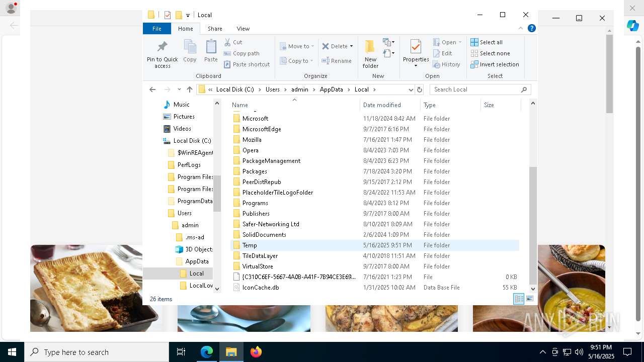The height and width of the screenshot is (362, 644).
Task: Open the Move to dropdown
Action: tap(297, 46)
